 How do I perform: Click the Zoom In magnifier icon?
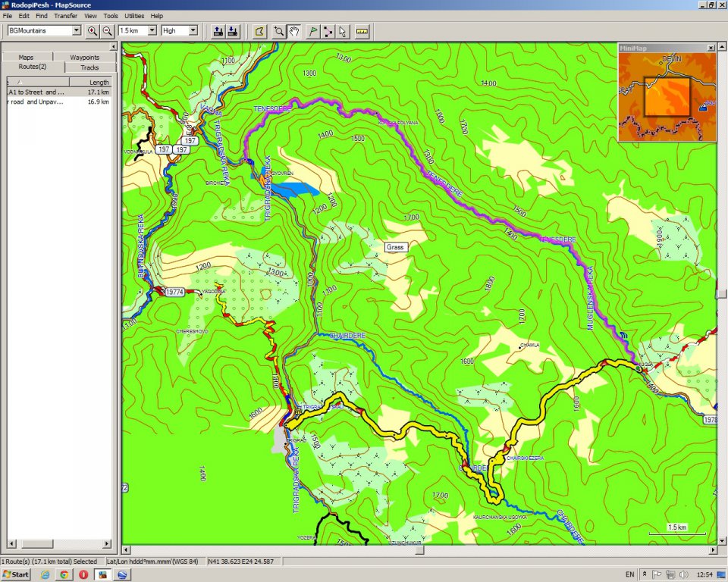(93, 31)
